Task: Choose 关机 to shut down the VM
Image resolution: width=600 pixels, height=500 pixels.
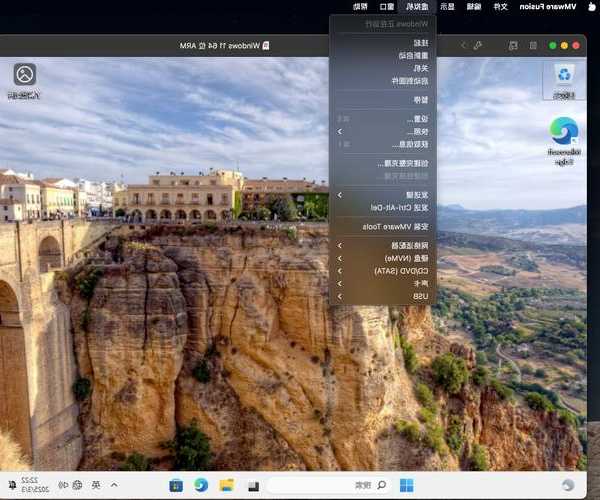Action: point(383,68)
